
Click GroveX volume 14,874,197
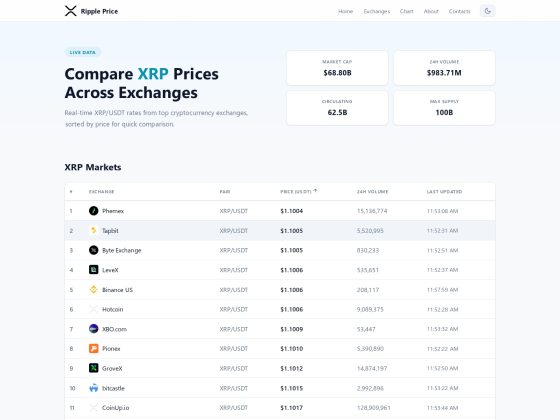372,368
